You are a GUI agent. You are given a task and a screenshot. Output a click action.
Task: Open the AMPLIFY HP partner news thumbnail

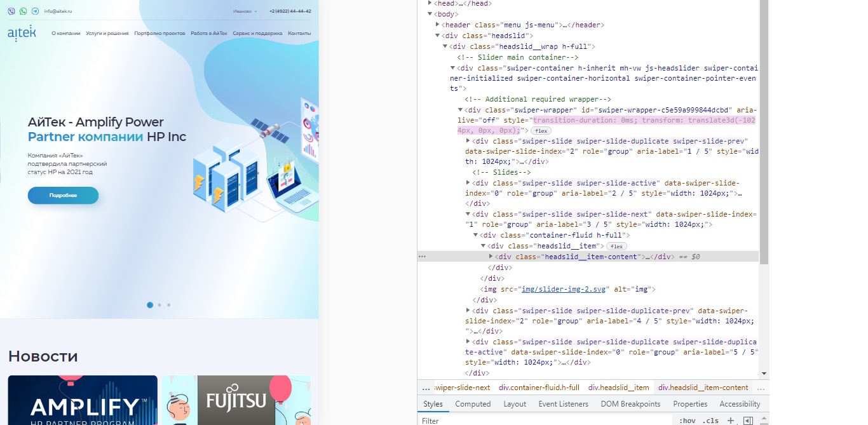(83, 400)
